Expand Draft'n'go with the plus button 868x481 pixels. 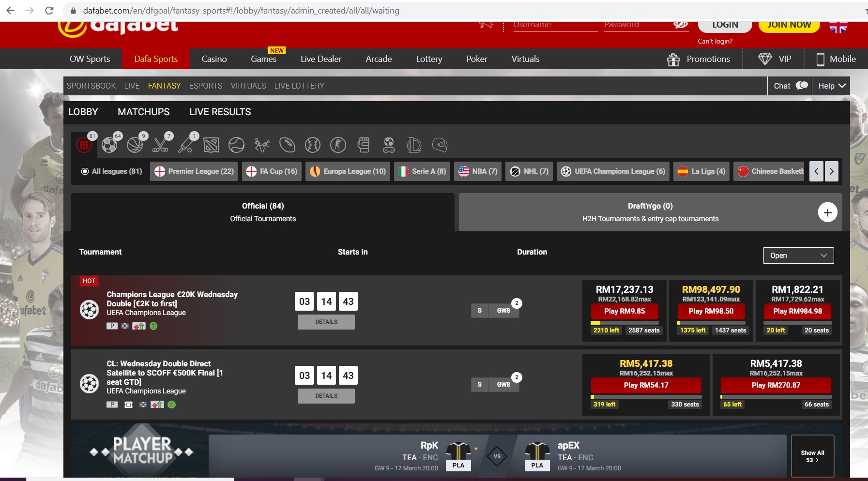(x=827, y=212)
